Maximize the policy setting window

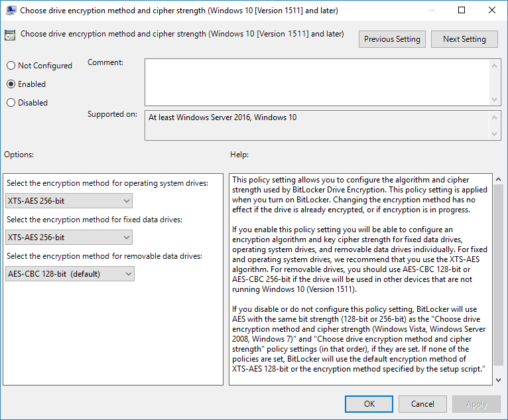point(462,10)
